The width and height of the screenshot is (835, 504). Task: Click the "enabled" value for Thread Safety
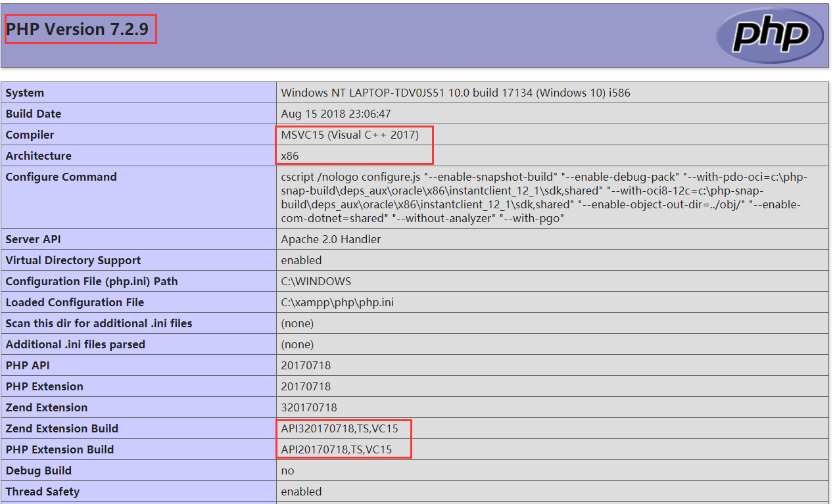point(302,492)
